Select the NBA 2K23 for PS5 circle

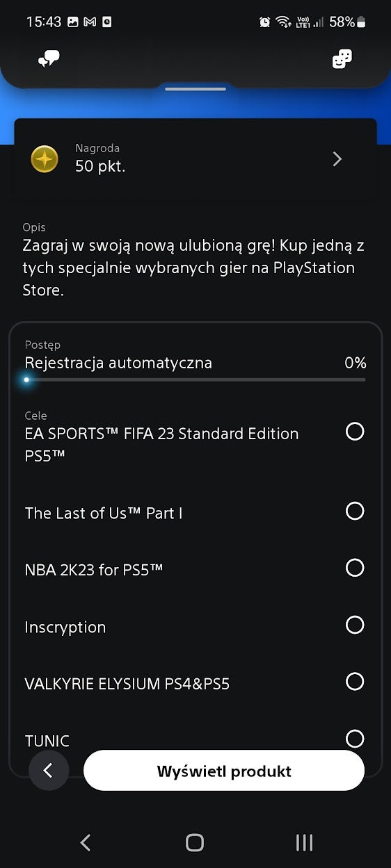click(355, 568)
